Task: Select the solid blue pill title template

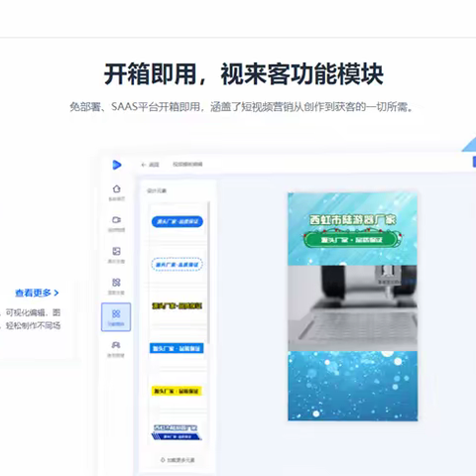Action: 178,221
